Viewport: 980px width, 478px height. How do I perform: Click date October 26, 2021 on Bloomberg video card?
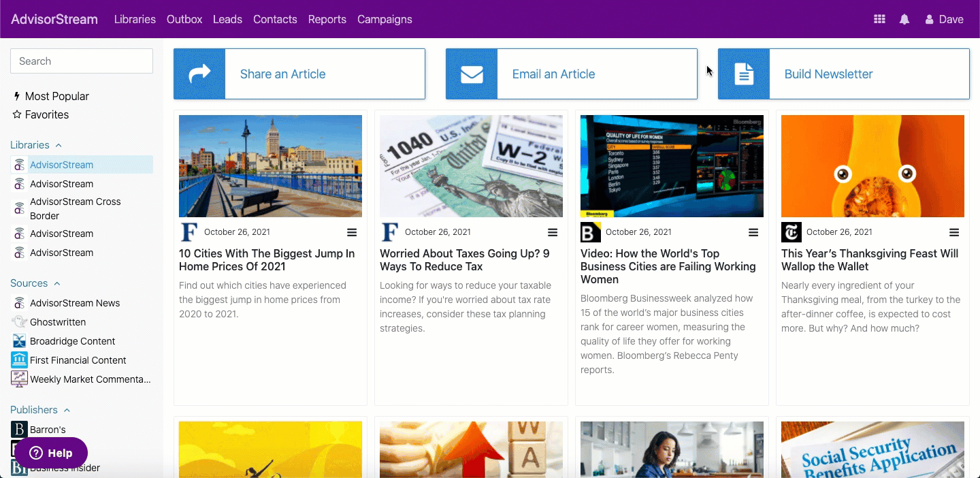click(638, 232)
